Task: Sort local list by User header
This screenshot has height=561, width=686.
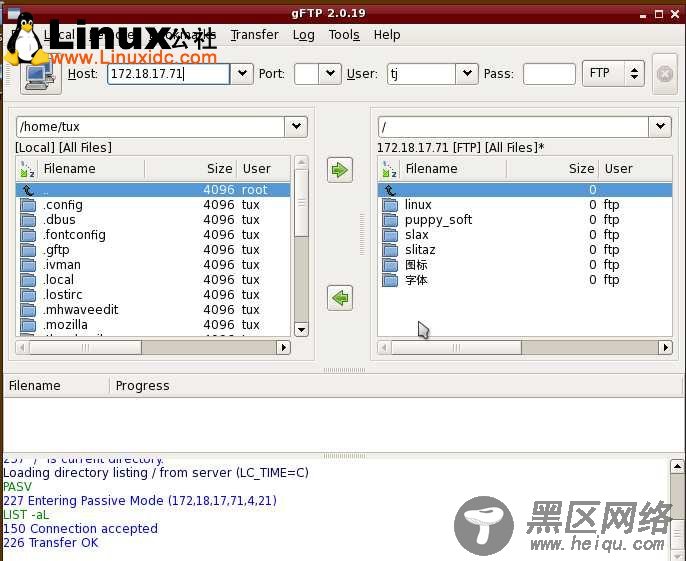Action: point(263,169)
